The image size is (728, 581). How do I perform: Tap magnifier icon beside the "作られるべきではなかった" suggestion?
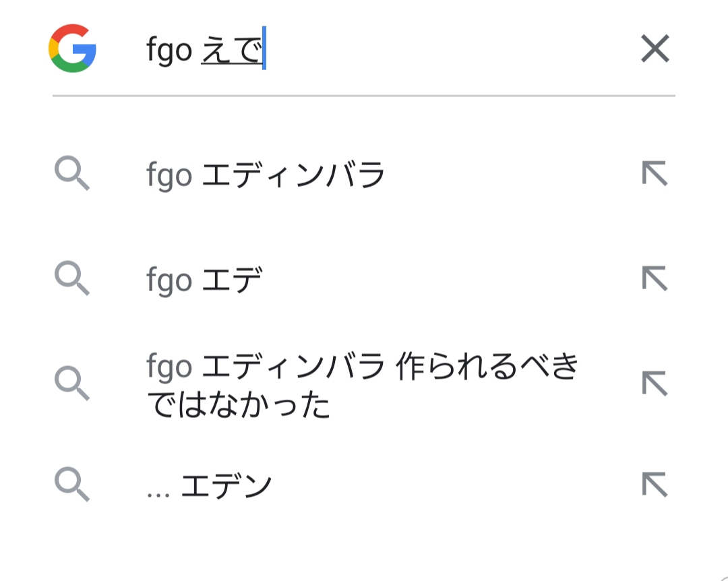pos(71,383)
